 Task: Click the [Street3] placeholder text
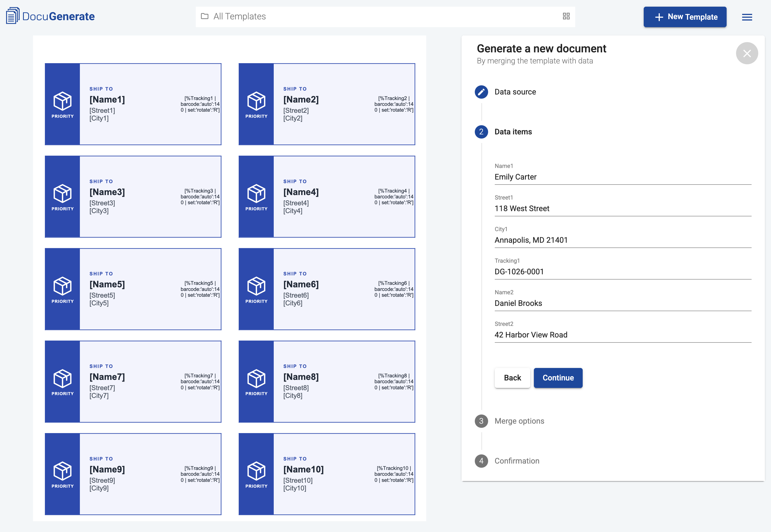102,203
